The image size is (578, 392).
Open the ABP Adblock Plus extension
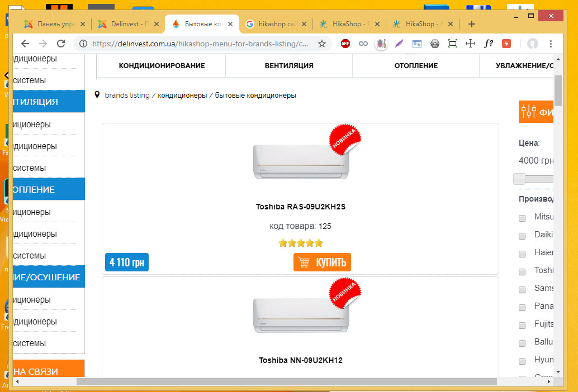(345, 44)
